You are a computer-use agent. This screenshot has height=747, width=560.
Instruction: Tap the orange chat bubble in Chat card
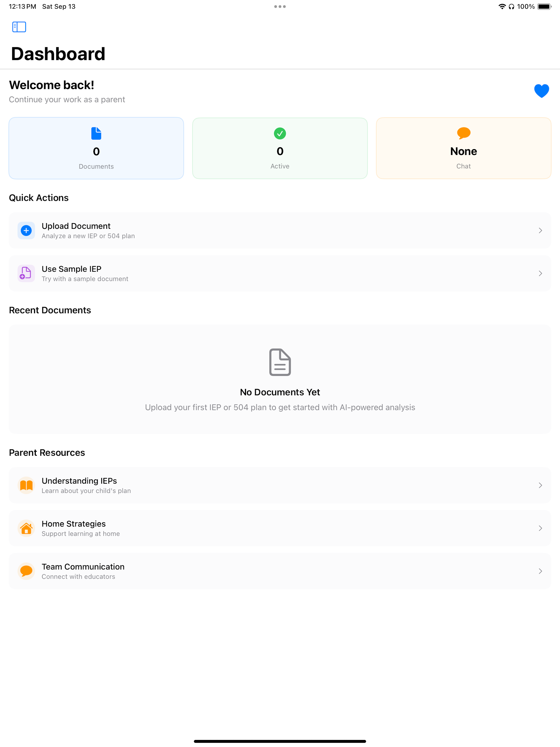[463, 133]
